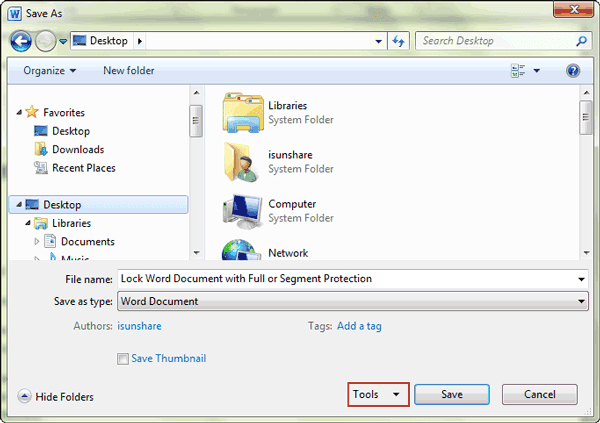Click the New folder button
600x423 pixels.
click(x=129, y=71)
